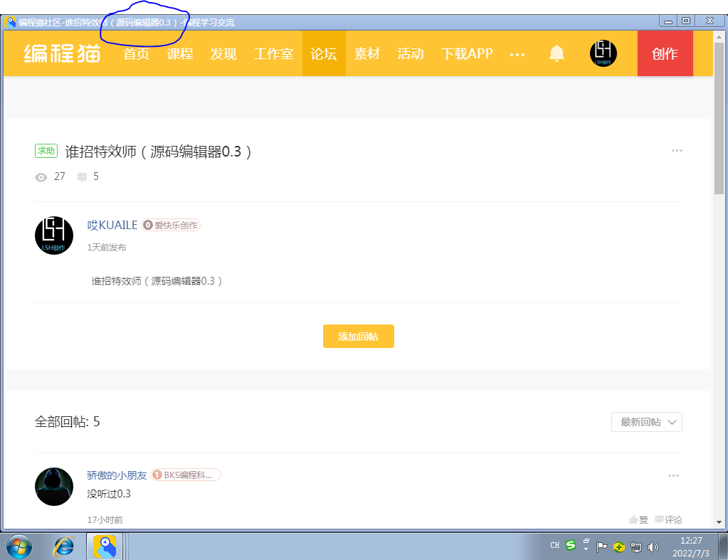Viewport: 728px width, 560px height.
Task: Click the window title bar app icon
Action: tap(10, 22)
